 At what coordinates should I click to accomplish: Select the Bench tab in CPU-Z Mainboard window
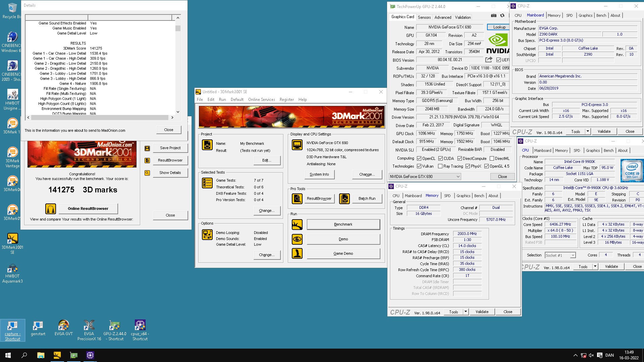point(601,15)
